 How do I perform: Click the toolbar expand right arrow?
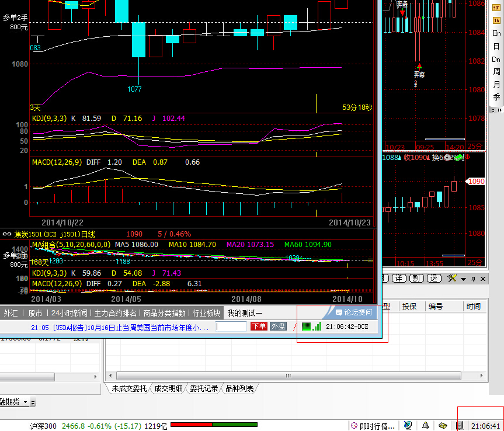pyautogui.click(x=499, y=110)
